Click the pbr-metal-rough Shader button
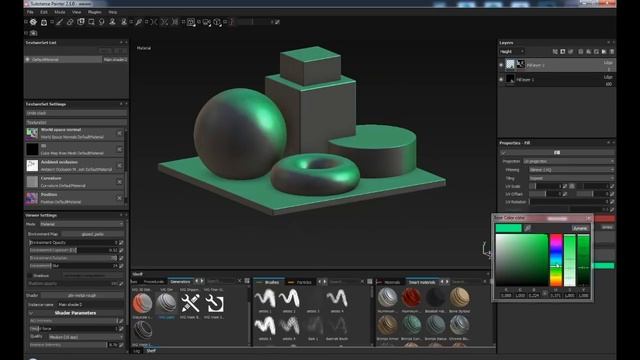 click(82, 295)
